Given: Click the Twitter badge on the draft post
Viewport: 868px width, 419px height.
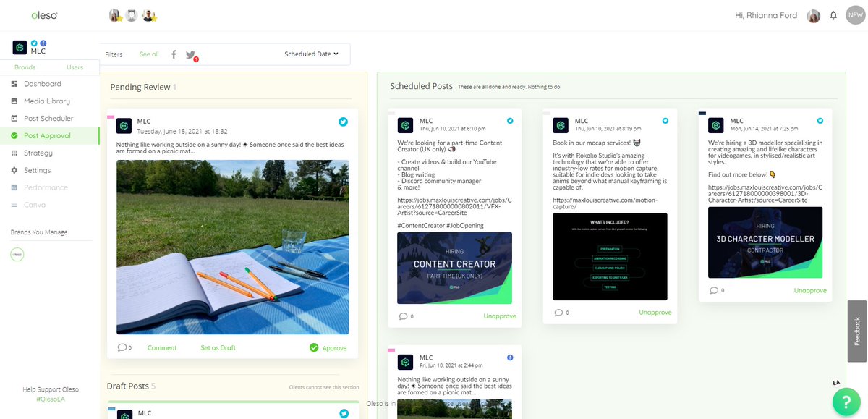Looking at the screenshot, I should coord(344,413).
